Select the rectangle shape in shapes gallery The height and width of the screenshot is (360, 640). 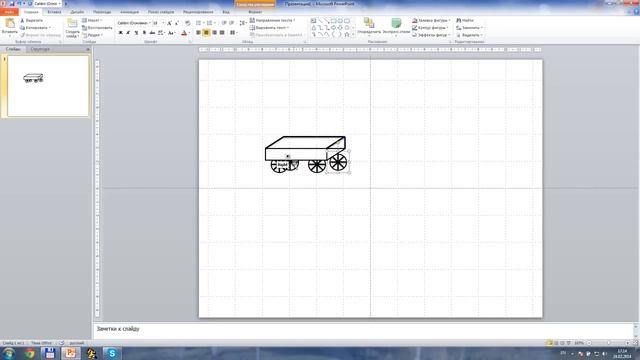(x=333, y=21)
